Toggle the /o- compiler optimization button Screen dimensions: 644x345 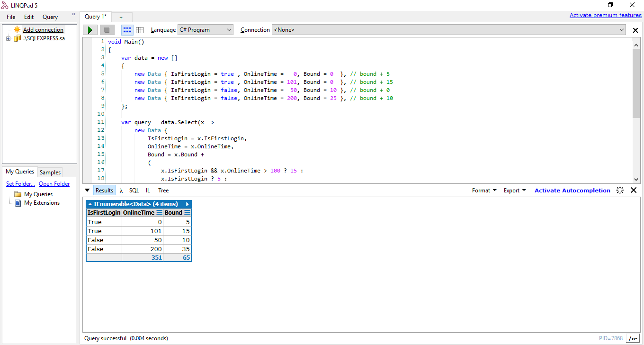(x=633, y=338)
